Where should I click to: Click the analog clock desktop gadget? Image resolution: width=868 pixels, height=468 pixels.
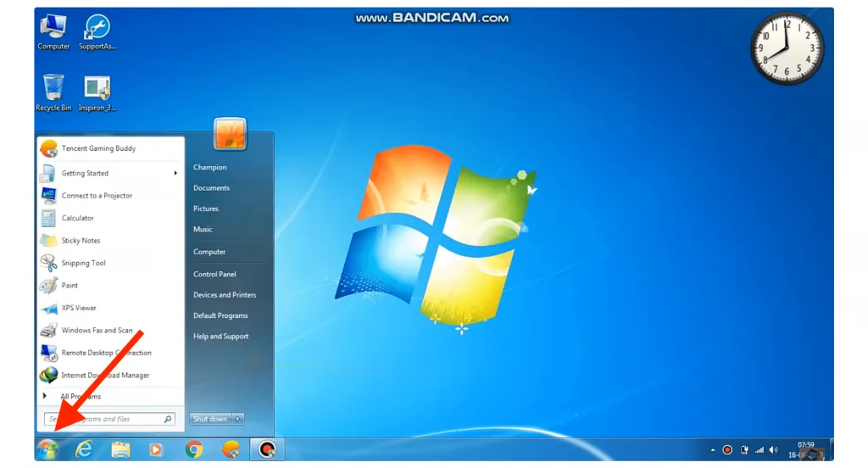[787, 48]
